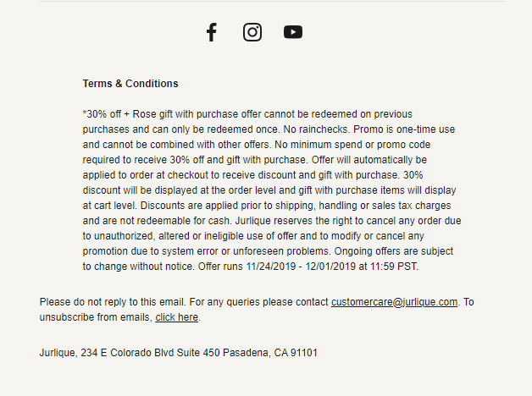Click 'Offer will automatically be' text
The width and height of the screenshot is (532, 396).
coord(369,160)
